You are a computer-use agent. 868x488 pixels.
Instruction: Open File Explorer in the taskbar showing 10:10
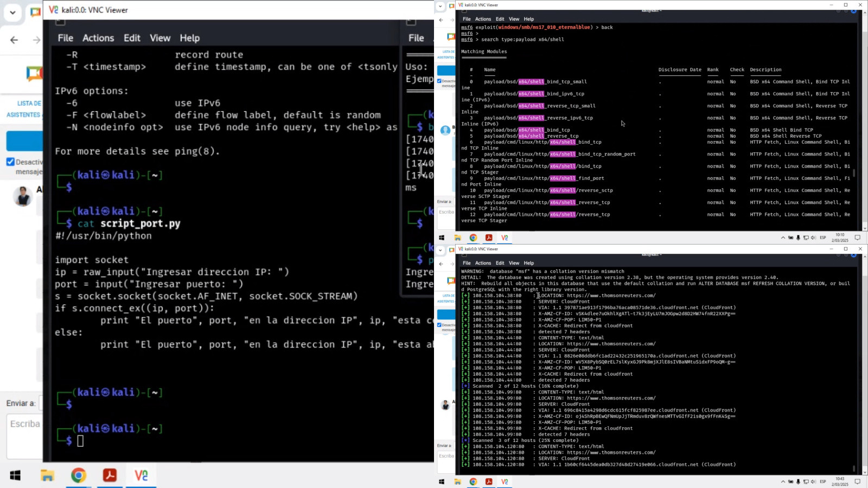click(457, 237)
